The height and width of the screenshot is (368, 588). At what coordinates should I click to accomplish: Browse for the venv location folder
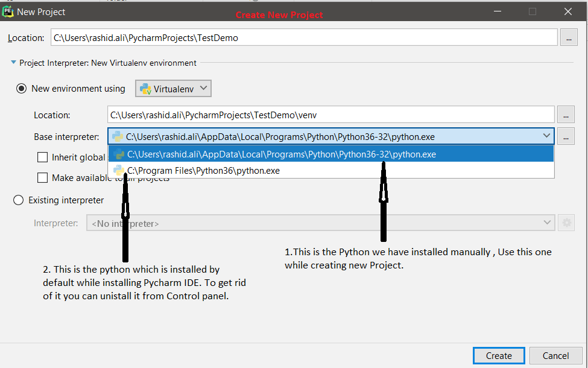point(566,115)
